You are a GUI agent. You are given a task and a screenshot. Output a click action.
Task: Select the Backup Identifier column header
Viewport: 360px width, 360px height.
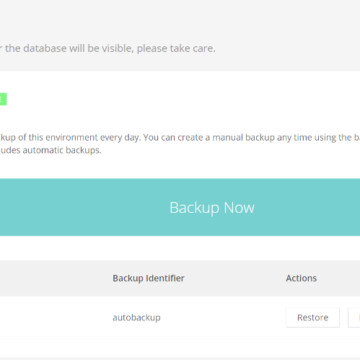(148, 278)
